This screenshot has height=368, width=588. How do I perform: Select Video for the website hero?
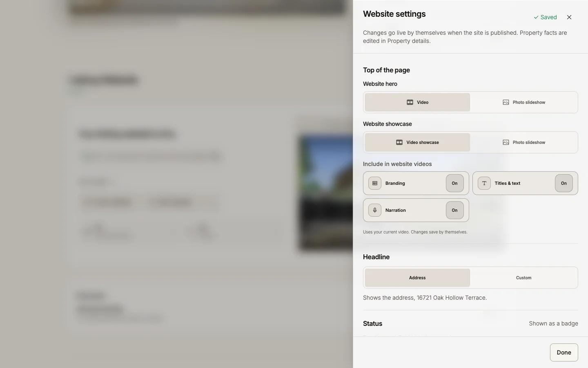coord(417,102)
